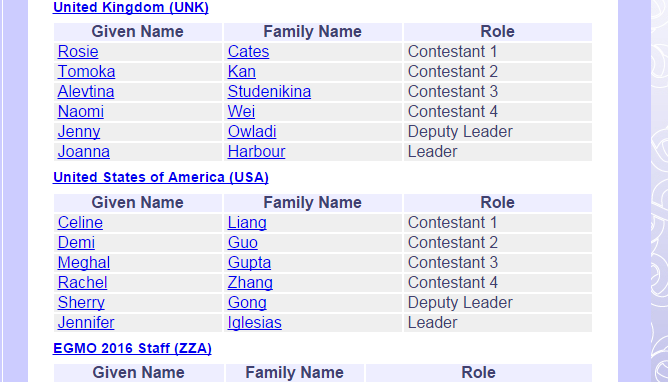Image resolution: width=668 pixels, height=382 pixels.
Task: Click family name Gupta
Action: (x=249, y=263)
